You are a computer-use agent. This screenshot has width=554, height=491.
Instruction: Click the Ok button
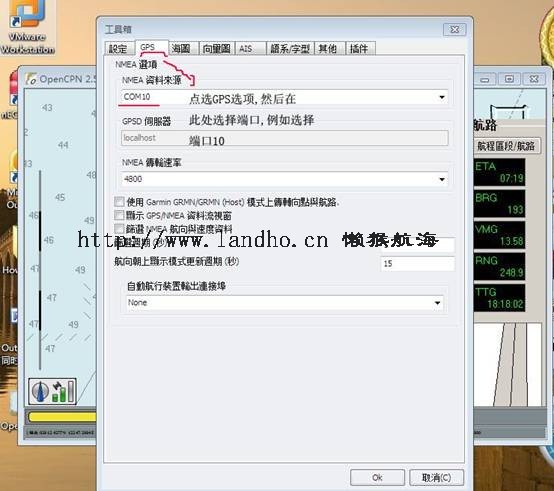click(377, 478)
